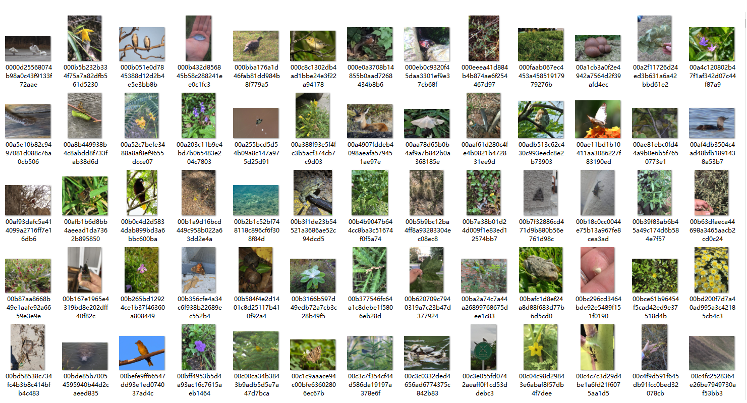Click the yellow squash blossom image
The width and height of the screenshot is (747, 403).
click(x=541, y=347)
